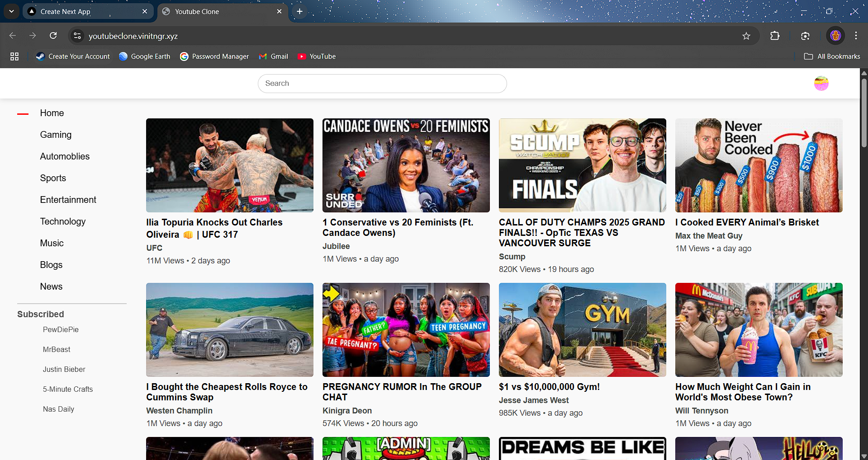Open the Rolls Royce car video thumbnail
The width and height of the screenshot is (868, 460).
(230, 330)
